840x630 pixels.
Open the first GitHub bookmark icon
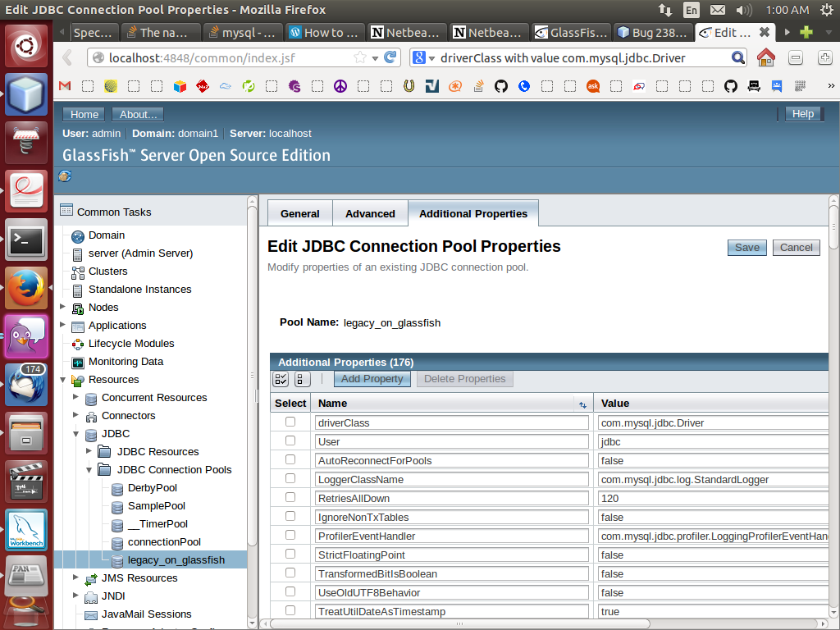coord(501,85)
